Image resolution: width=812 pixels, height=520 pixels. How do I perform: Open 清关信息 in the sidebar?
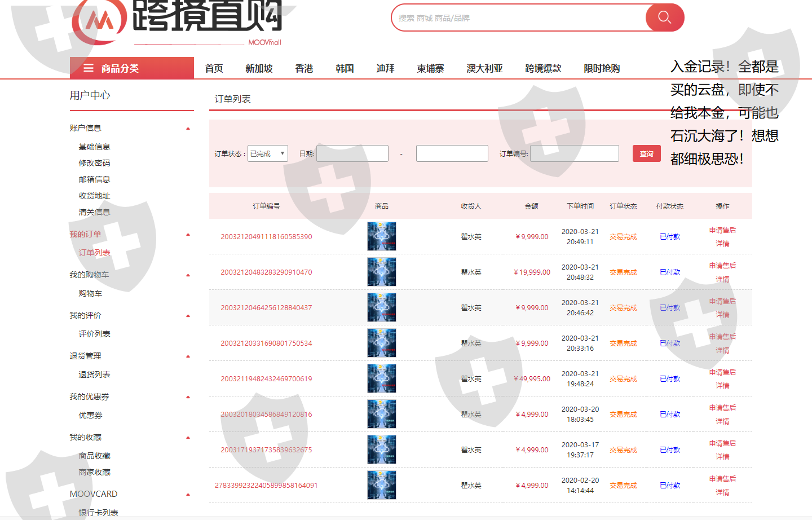click(x=94, y=212)
